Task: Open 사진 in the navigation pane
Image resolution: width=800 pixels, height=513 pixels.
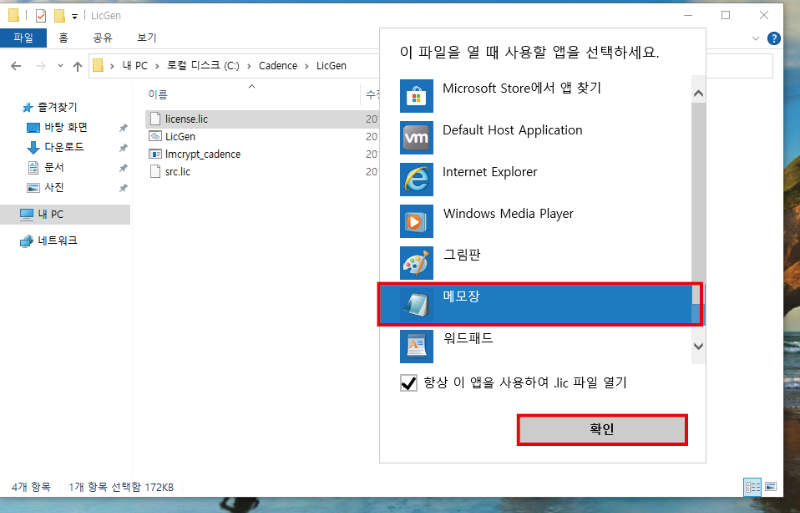Action: pos(54,188)
